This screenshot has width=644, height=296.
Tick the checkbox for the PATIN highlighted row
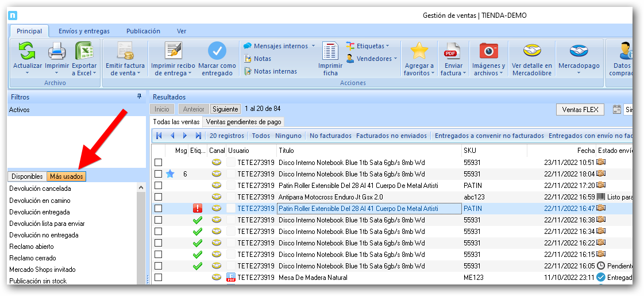coord(158,209)
